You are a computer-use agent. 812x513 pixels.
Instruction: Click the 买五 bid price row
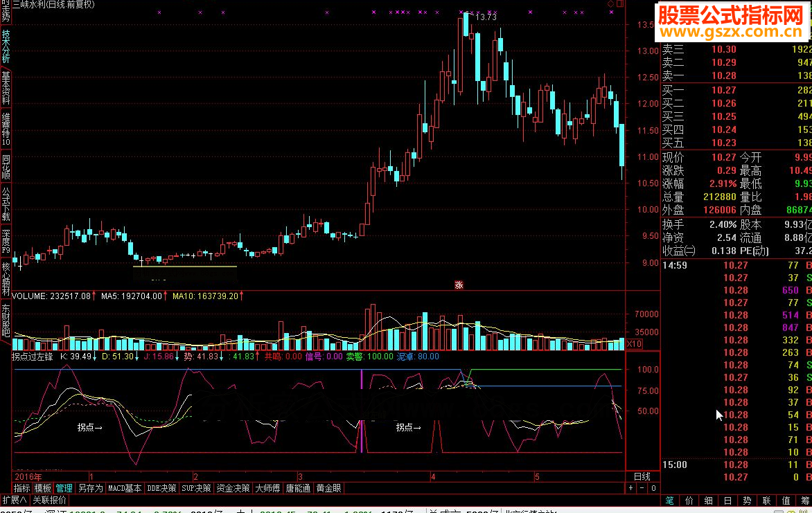(x=736, y=143)
